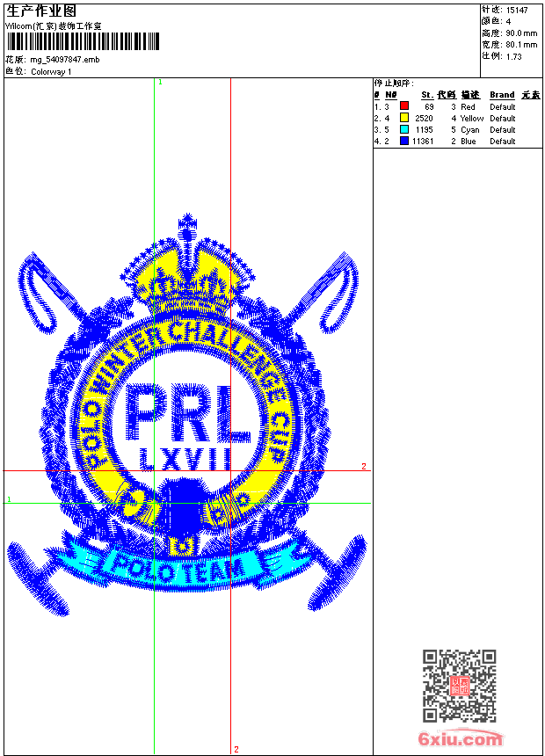Click stitch count '69' in the Red row
The width and height of the screenshot is (545, 756).
pyautogui.click(x=429, y=106)
